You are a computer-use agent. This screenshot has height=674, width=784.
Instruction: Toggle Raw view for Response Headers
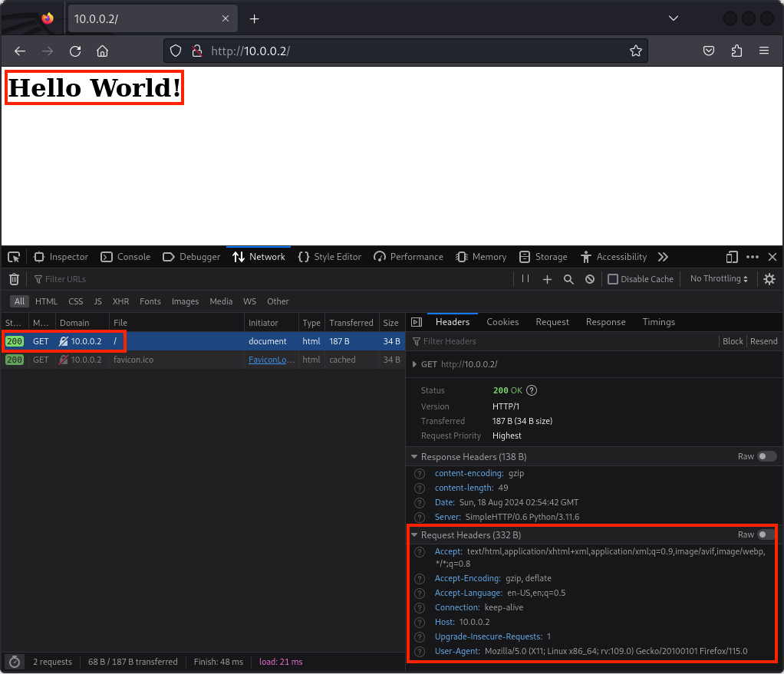(x=766, y=456)
